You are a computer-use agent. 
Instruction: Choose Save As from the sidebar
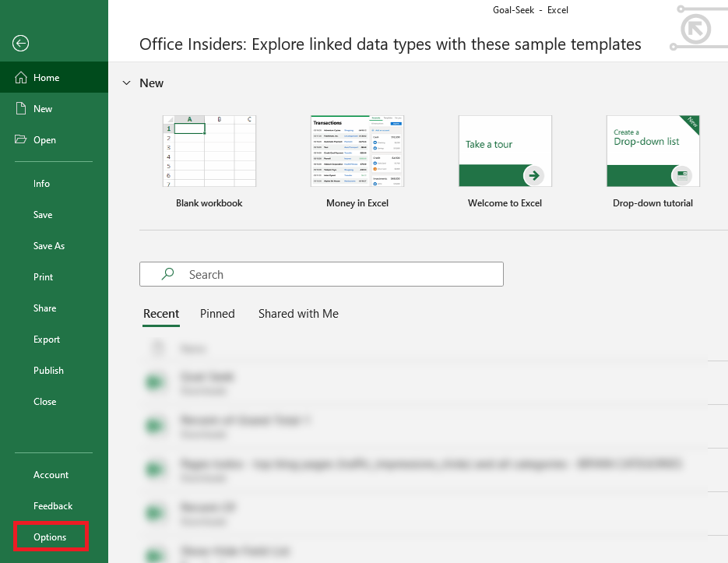(x=54, y=246)
